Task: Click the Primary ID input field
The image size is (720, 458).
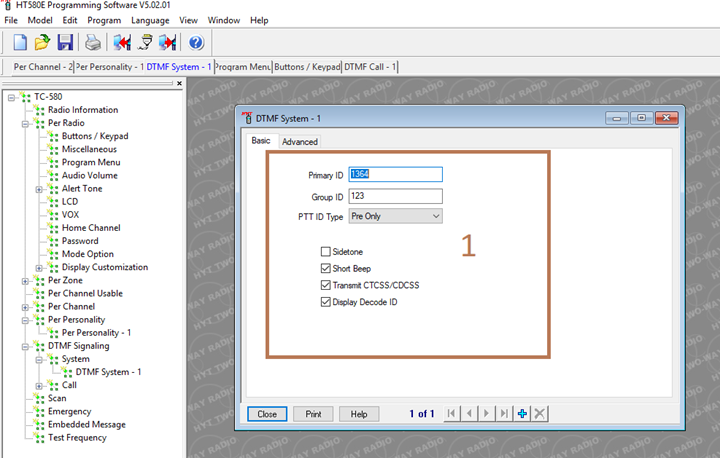Action: tap(395, 175)
